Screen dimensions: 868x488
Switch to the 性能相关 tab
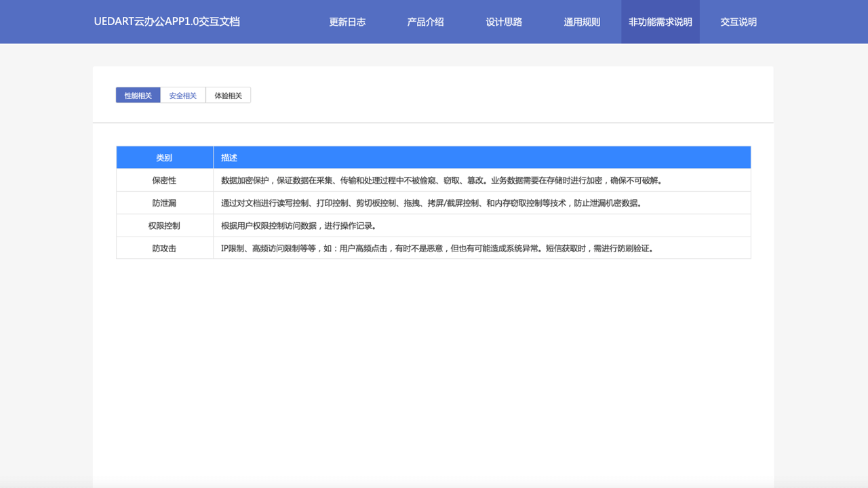[138, 96]
